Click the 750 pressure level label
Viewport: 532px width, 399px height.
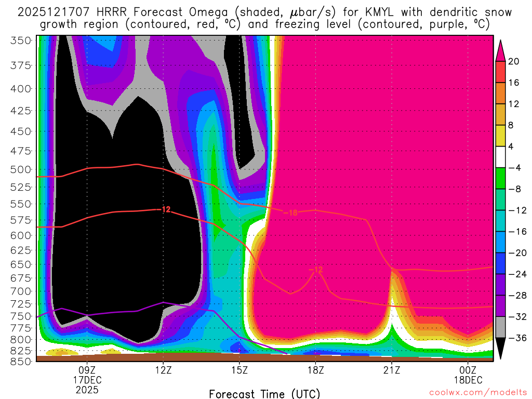coord(21,316)
